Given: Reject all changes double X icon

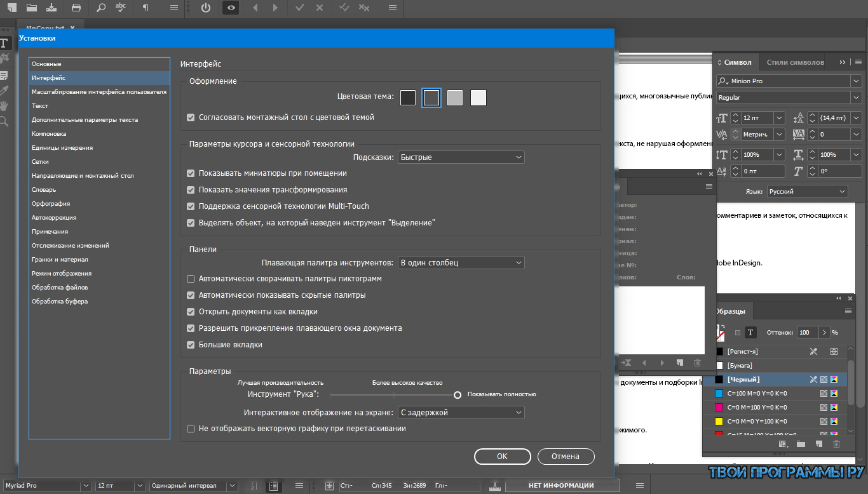Looking at the screenshot, I should [x=363, y=8].
